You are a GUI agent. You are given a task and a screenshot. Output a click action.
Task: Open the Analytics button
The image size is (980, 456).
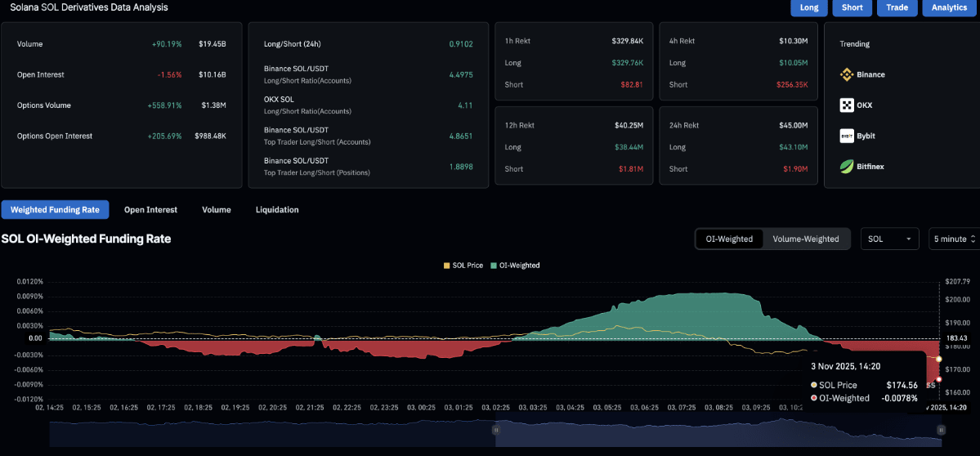950,7
